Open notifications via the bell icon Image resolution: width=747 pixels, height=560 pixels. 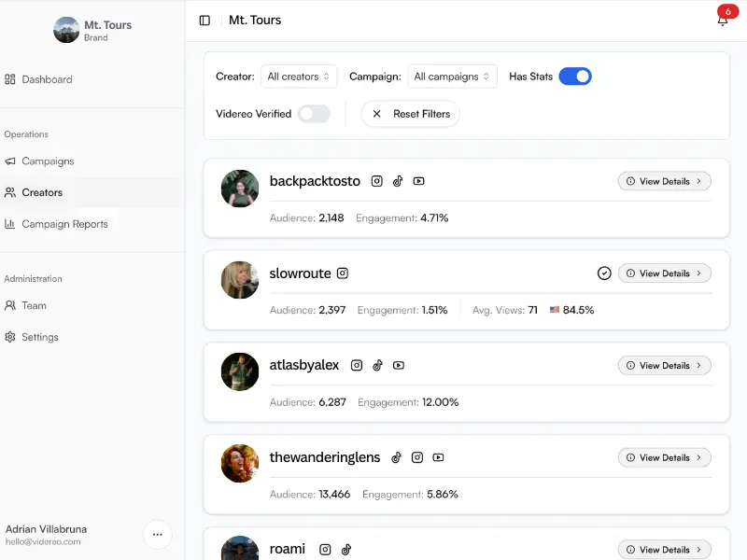coord(722,21)
